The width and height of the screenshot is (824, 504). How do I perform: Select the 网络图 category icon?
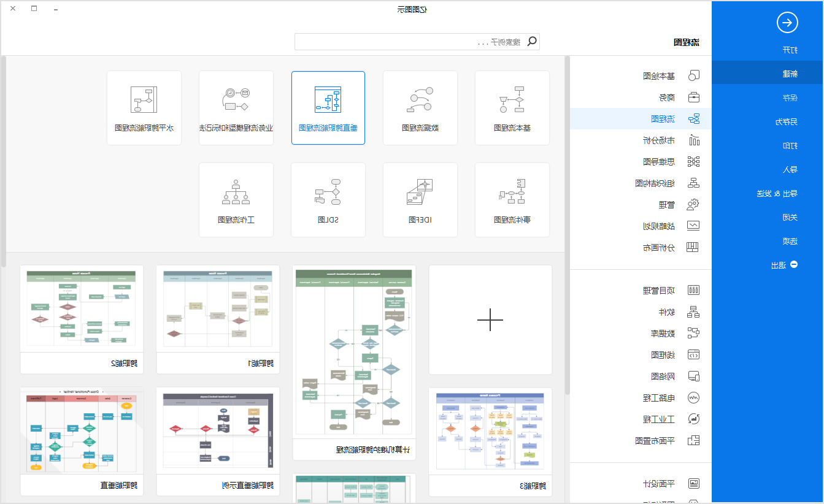point(694,376)
